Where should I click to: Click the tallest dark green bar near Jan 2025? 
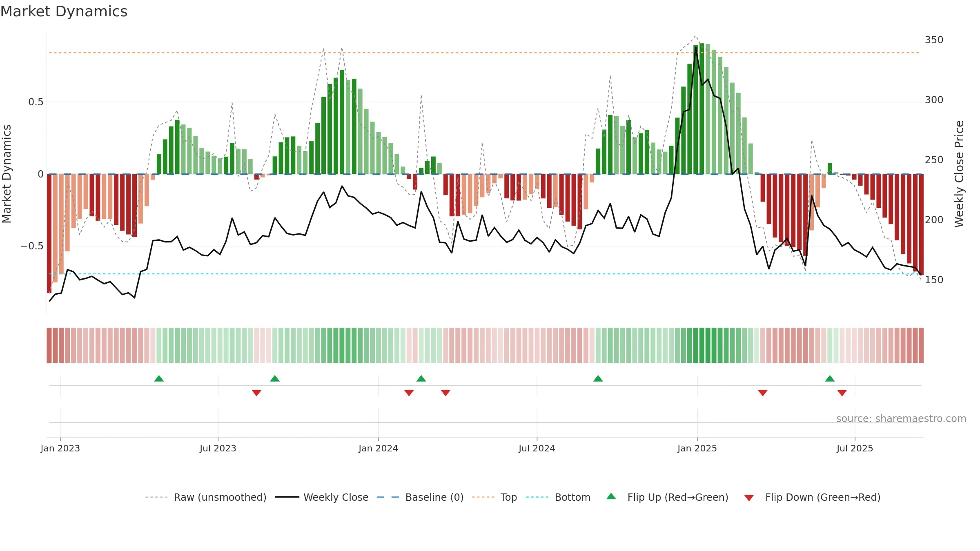[x=702, y=109]
